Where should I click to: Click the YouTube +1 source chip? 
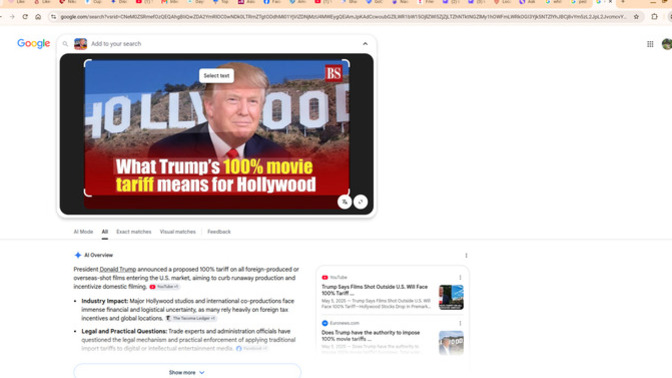coord(165,287)
